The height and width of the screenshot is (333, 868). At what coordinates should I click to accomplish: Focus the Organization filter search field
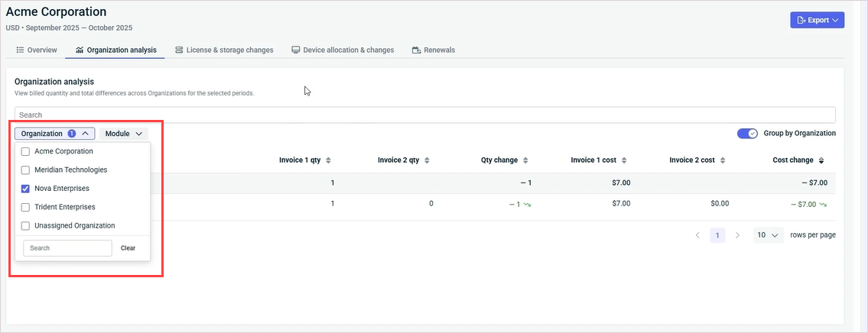(x=67, y=248)
